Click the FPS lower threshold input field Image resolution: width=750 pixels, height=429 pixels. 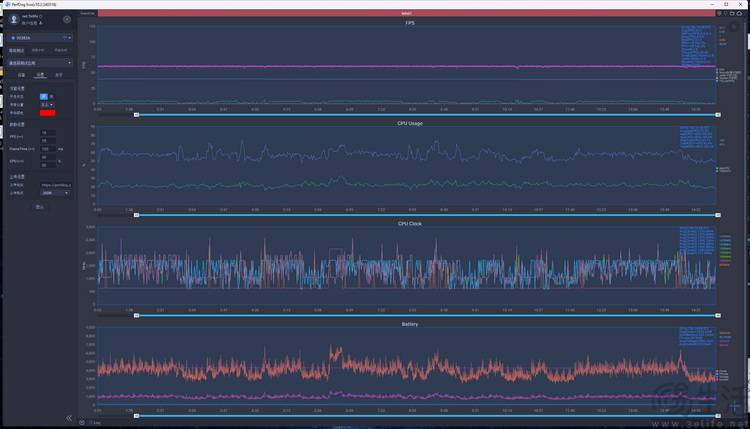pos(48,141)
